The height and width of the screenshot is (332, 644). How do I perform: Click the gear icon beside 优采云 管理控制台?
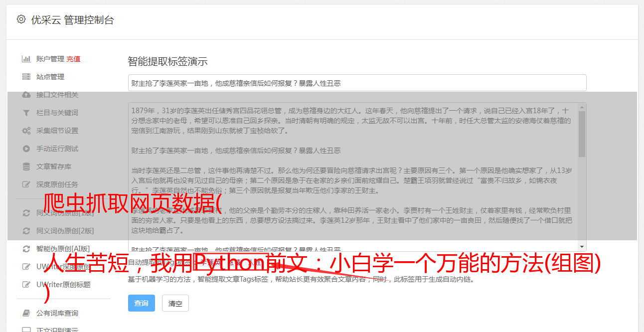click(x=21, y=19)
